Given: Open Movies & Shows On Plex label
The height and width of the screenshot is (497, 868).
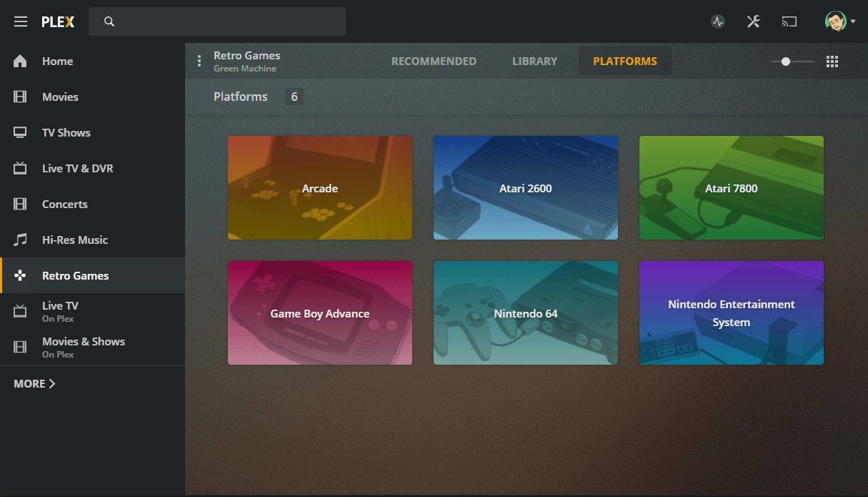Looking at the screenshot, I should point(84,347).
